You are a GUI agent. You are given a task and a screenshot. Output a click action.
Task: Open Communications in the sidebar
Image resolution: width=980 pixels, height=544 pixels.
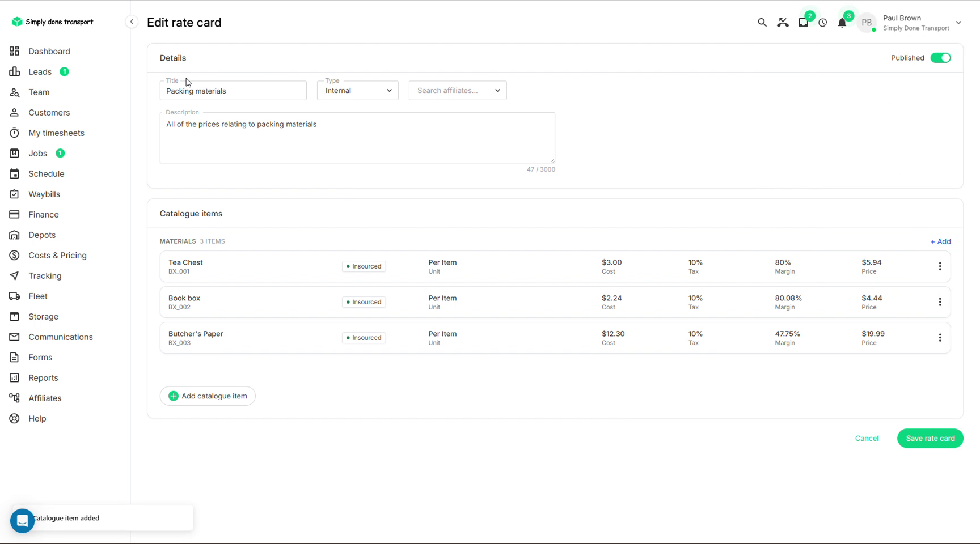coord(61,337)
